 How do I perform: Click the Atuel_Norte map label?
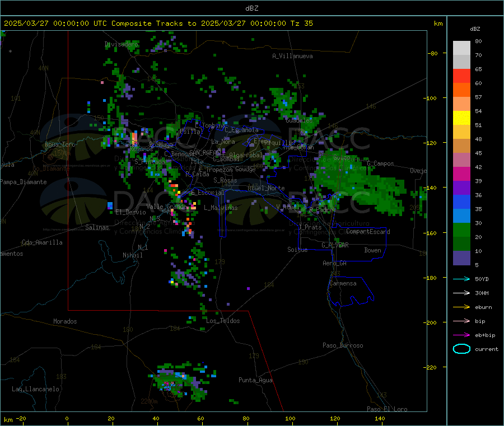[x=266, y=188]
